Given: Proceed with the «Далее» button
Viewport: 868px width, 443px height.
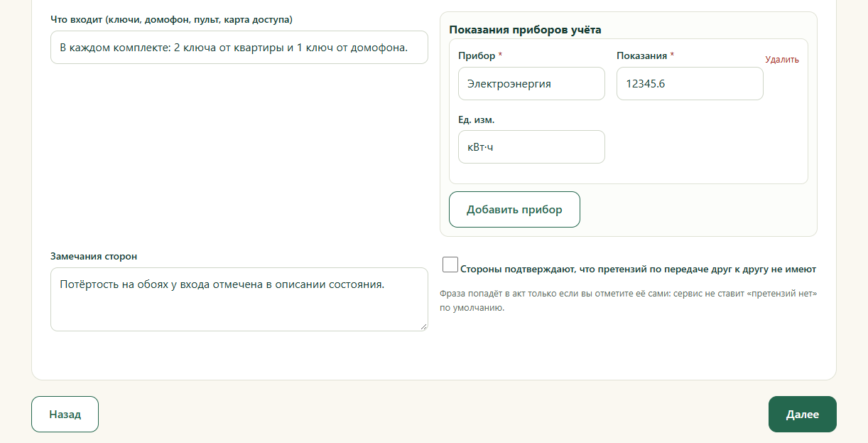Looking at the screenshot, I should (x=802, y=414).
